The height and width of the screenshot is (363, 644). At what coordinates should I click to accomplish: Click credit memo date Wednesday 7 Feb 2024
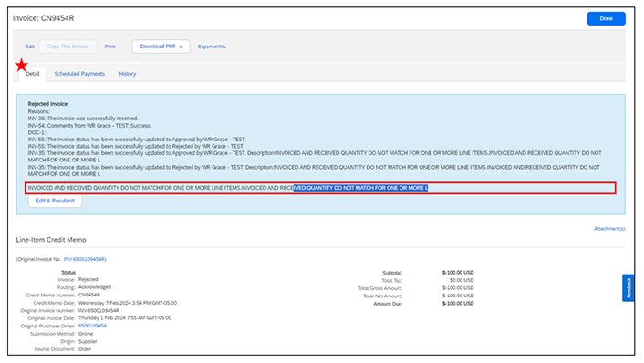click(x=128, y=303)
